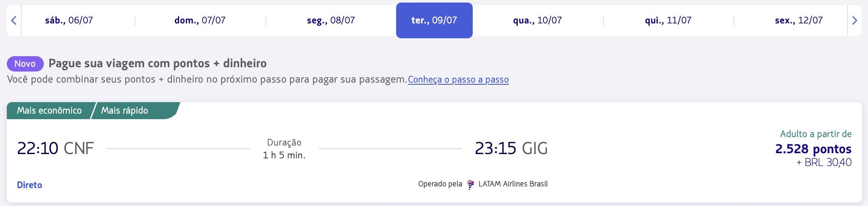Switch to qua., 10/07 date
This screenshot has width=868, height=206.
(x=537, y=20)
